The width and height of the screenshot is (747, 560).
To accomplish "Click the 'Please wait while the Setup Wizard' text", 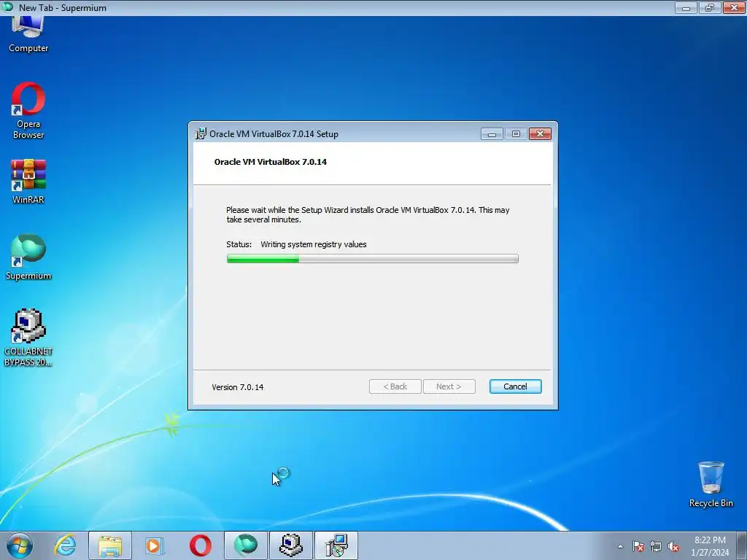I will point(368,215).
